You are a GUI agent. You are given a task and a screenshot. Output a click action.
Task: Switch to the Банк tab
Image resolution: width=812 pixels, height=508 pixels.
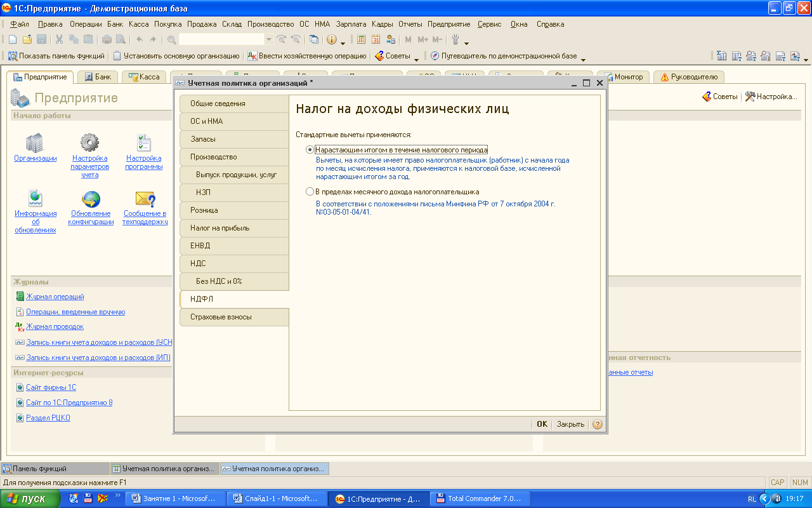[98, 77]
